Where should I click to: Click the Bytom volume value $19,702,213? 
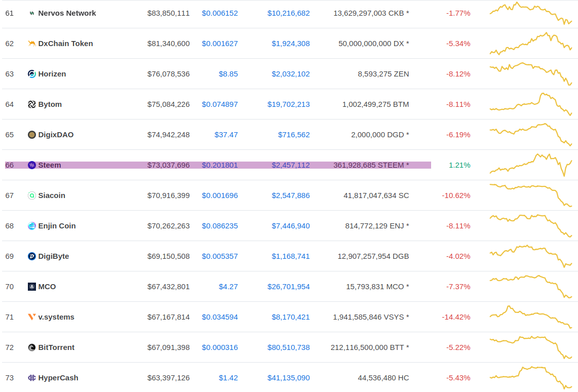pyautogui.click(x=289, y=104)
